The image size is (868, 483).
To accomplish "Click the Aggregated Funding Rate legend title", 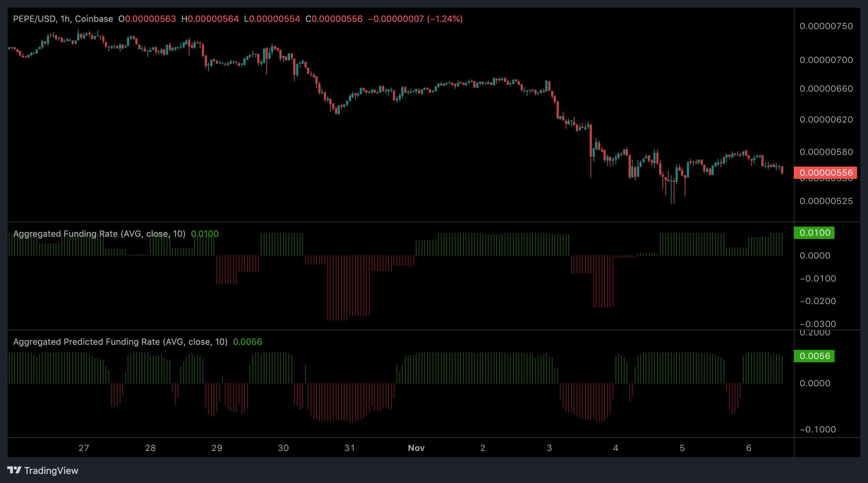I will [99, 233].
